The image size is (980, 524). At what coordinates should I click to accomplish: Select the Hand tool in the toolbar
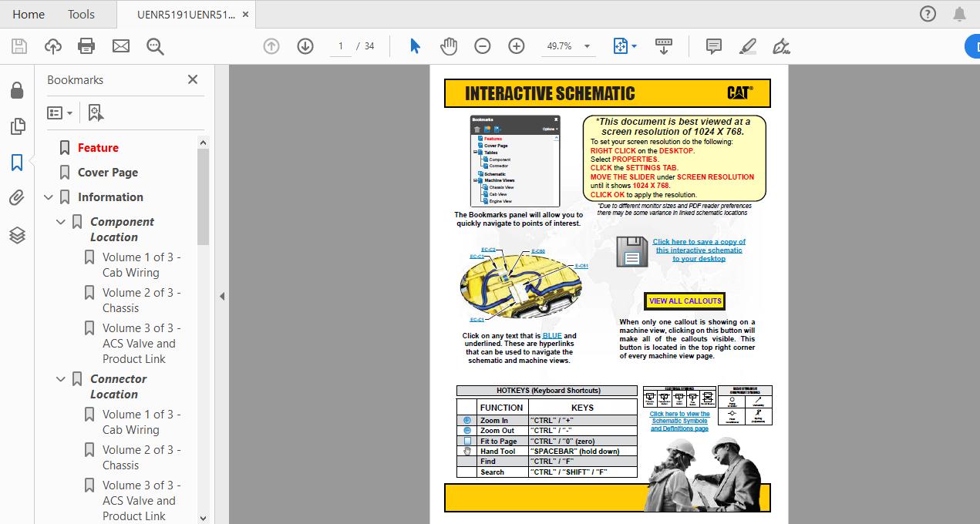pos(448,45)
